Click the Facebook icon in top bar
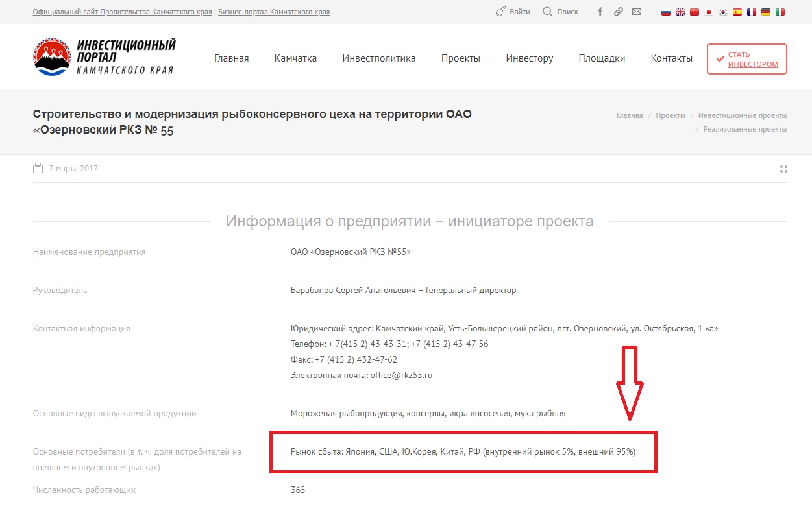This screenshot has width=812, height=513. [600, 12]
